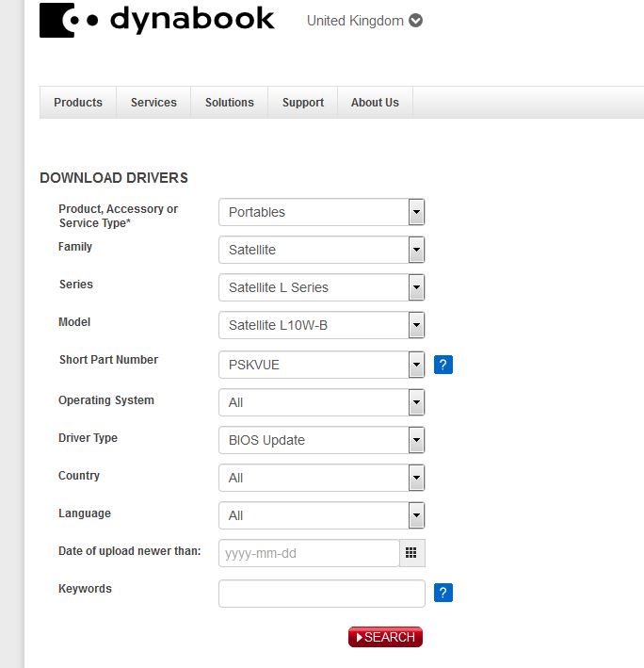Expand the Driver Type dropdown showing BIOS Update

[x=322, y=440]
